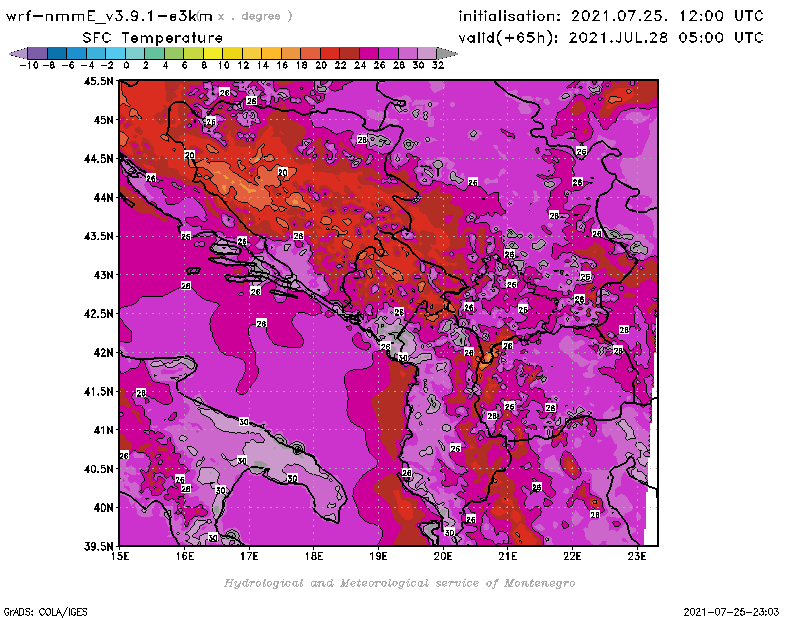
Task: Click the '12' value under the legend bar
Action: click(243, 65)
